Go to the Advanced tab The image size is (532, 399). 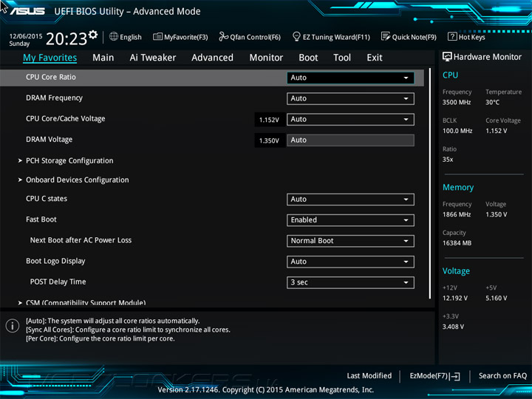tap(212, 58)
